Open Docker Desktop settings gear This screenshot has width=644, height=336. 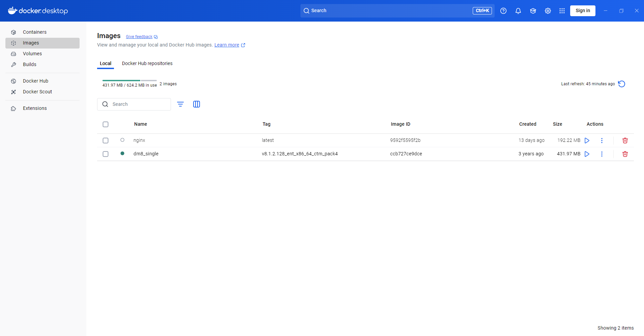548,10
